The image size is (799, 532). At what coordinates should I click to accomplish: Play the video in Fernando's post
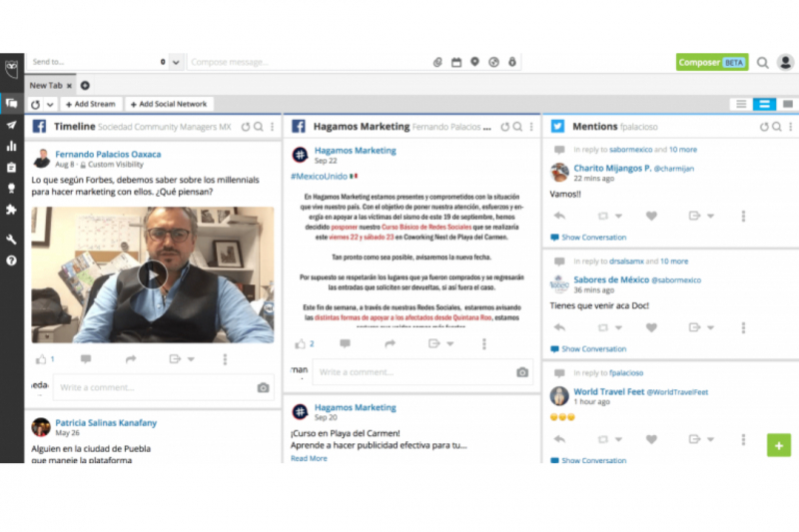[152, 274]
